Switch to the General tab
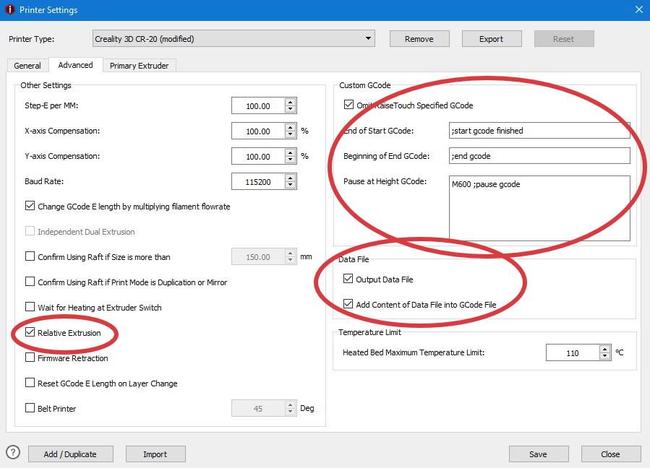 pos(27,65)
